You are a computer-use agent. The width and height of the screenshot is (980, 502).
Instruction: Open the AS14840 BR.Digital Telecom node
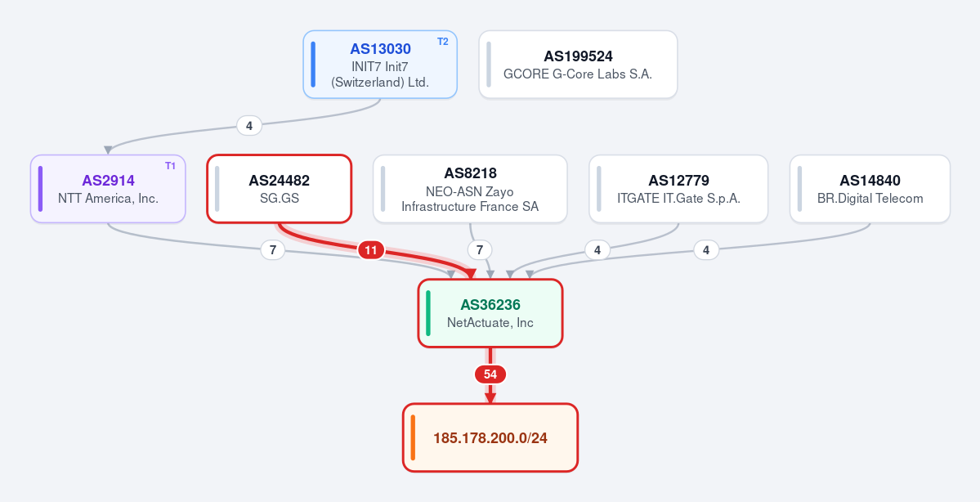(x=870, y=189)
